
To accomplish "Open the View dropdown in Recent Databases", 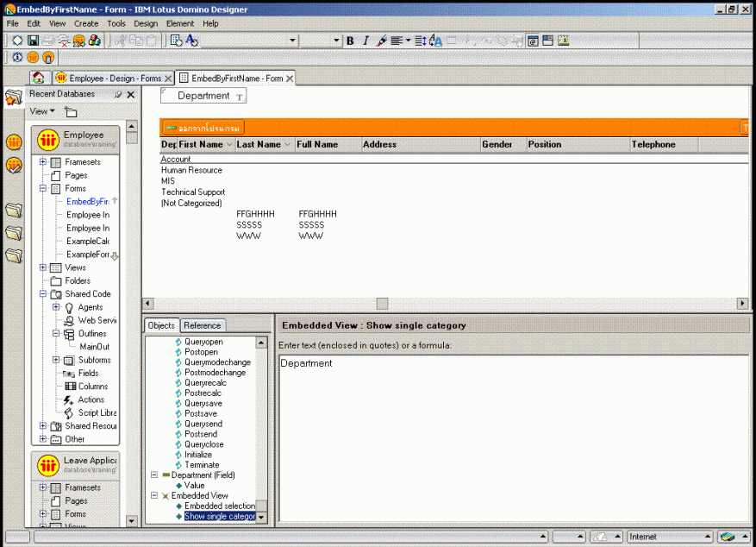I will pyautogui.click(x=42, y=111).
